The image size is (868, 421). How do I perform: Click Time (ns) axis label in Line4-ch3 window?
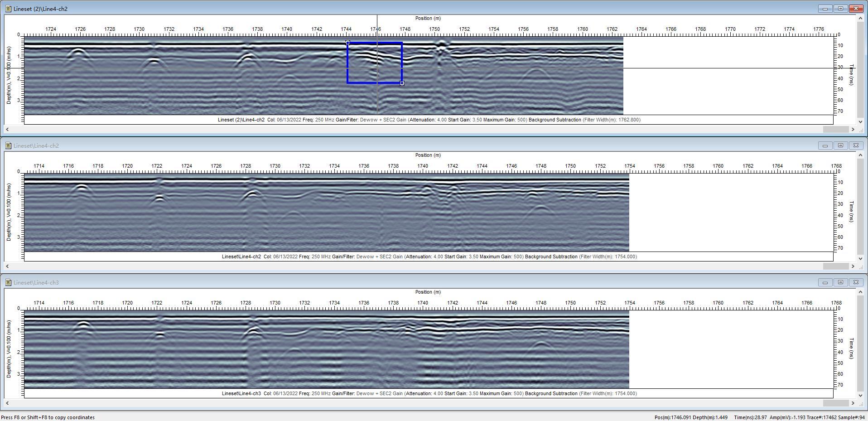[x=851, y=348]
